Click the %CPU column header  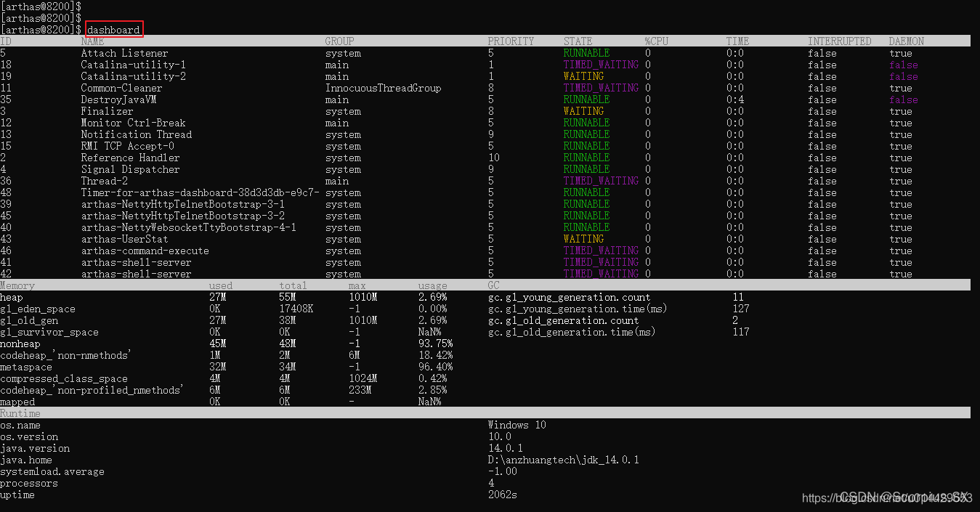[656, 41]
